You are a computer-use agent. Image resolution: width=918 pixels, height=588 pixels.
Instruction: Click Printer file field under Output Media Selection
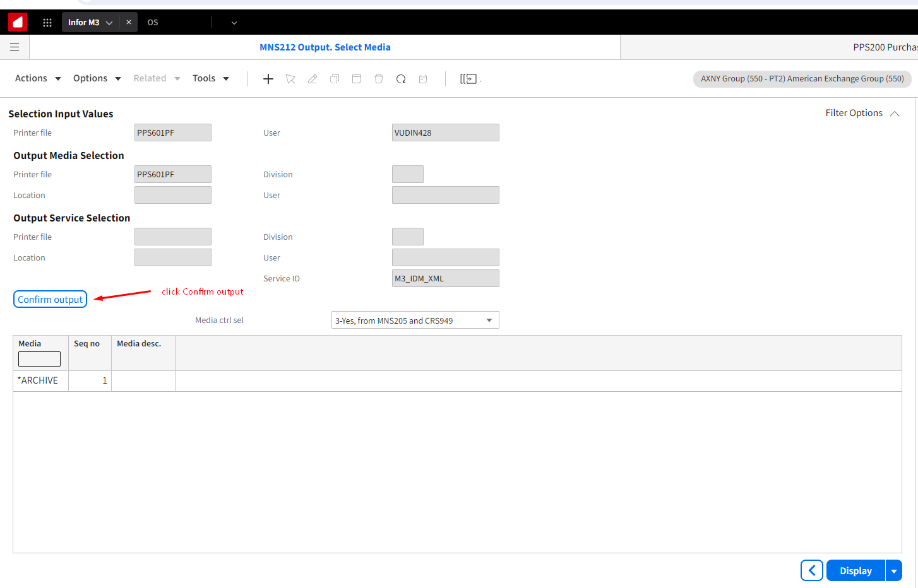click(173, 174)
